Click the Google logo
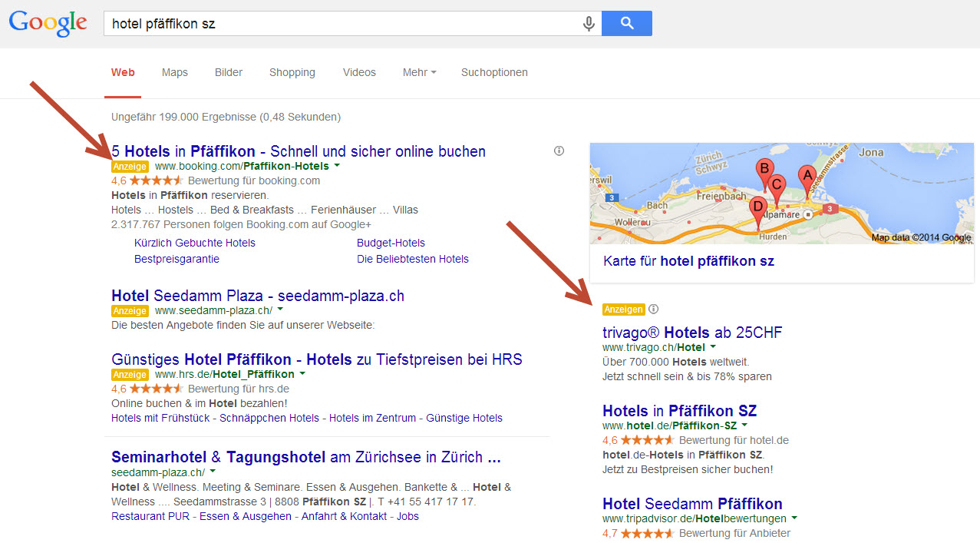This screenshot has width=980, height=543. [48, 23]
